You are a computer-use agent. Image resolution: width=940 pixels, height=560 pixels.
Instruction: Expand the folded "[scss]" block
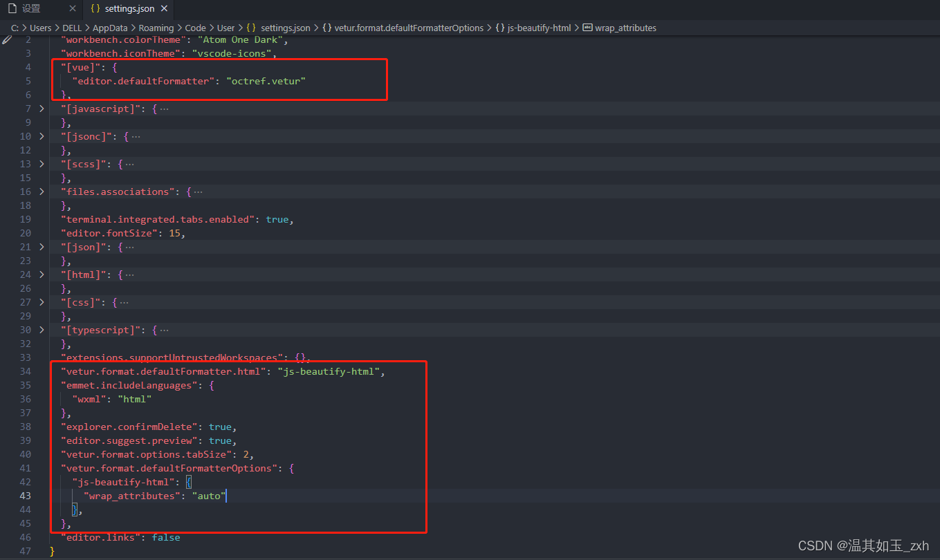click(x=42, y=164)
